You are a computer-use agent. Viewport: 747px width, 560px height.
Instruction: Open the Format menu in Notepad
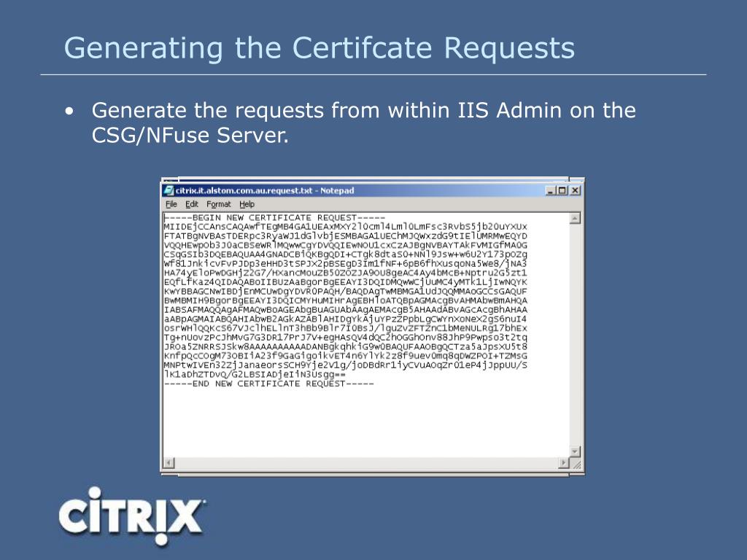click(218, 204)
